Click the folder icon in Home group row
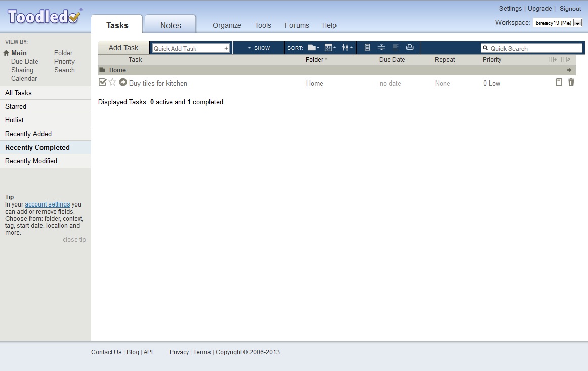 pyautogui.click(x=102, y=70)
